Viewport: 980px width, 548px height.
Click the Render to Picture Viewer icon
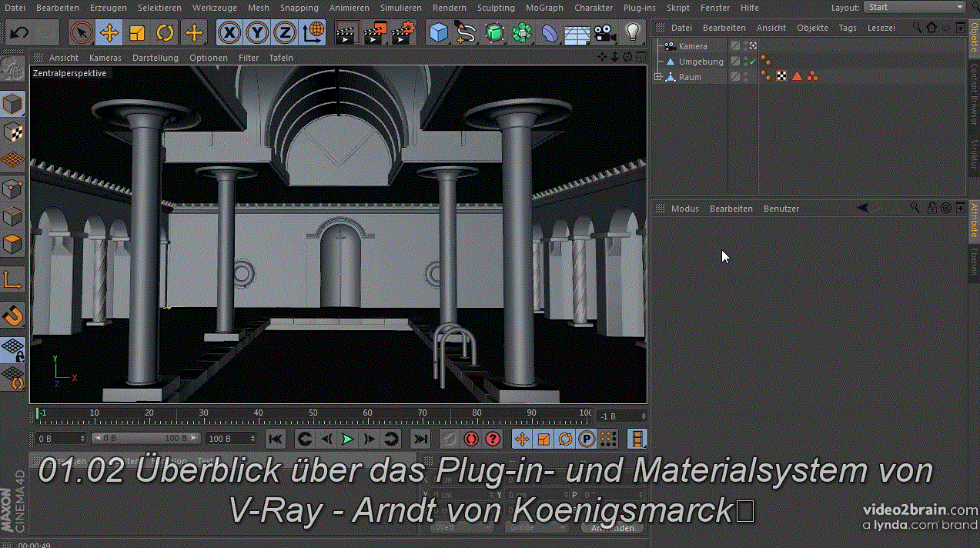click(x=375, y=33)
